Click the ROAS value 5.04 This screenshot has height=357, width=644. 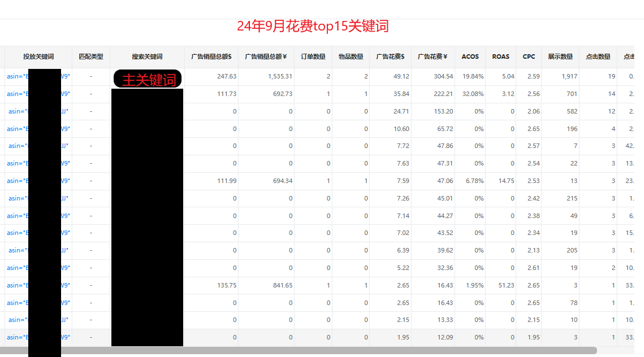508,76
